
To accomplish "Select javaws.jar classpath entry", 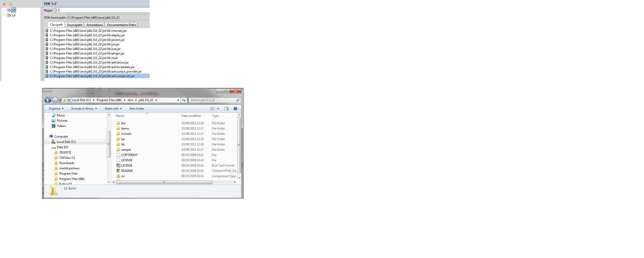I will [x=97, y=40].
